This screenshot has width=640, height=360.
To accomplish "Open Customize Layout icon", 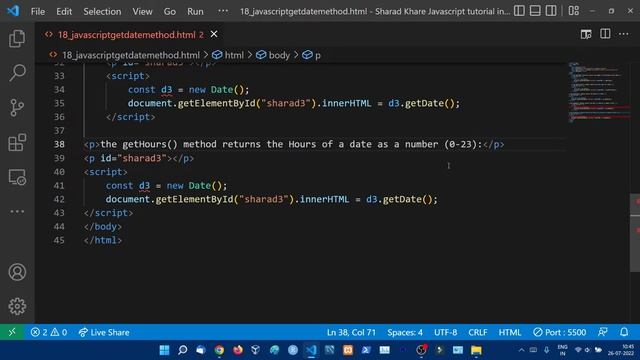I will pos(573,11).
